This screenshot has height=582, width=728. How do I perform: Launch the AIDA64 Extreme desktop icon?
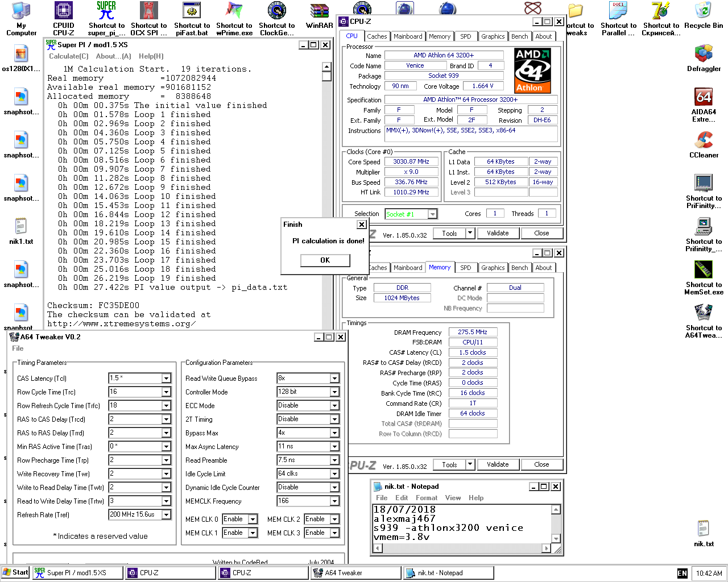pos(704,98)
